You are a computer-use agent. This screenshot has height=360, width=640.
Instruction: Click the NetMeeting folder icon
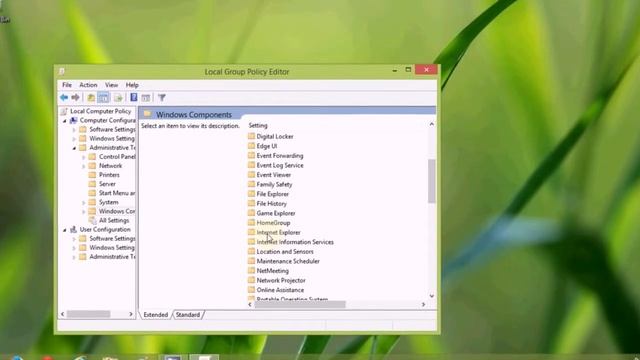(251, 271)
